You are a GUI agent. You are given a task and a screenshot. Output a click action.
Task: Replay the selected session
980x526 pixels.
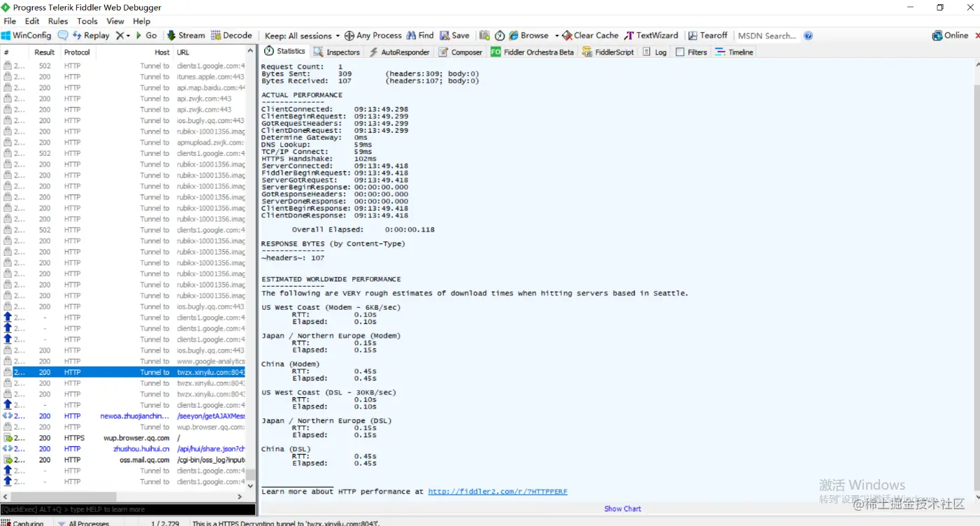[x=91, y=36]
